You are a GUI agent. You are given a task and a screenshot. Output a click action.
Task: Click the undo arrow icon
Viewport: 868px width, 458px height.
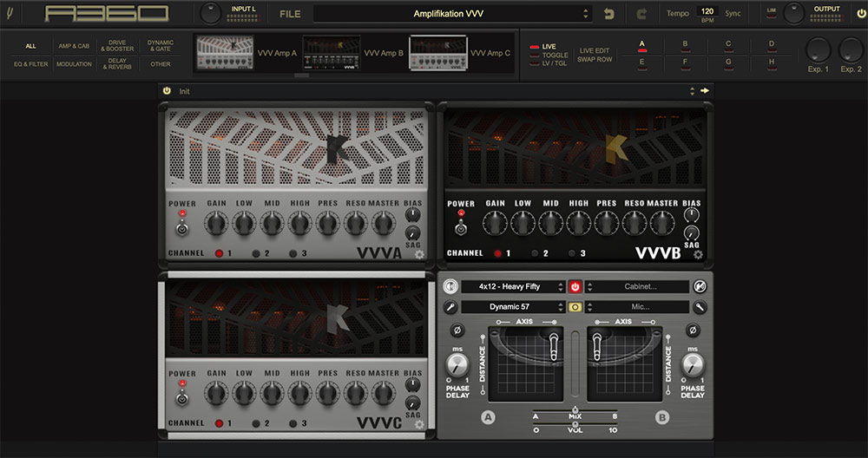tap(609, 14)
